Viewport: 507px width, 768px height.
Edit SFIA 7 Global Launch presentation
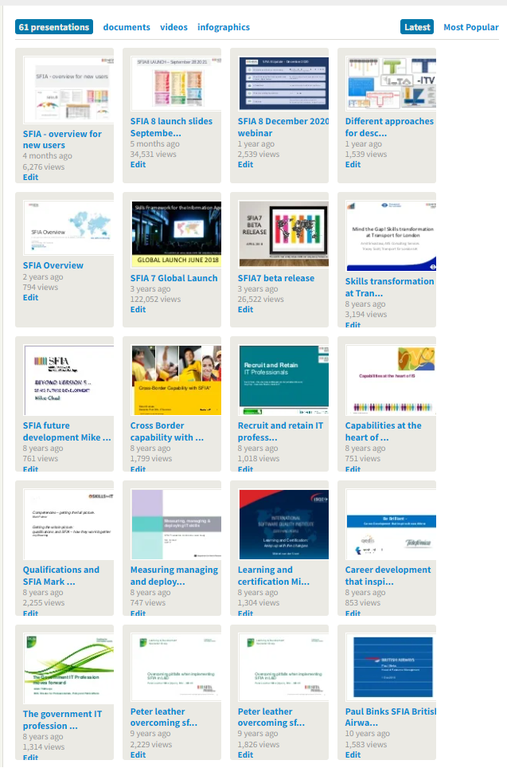(138, 309)
